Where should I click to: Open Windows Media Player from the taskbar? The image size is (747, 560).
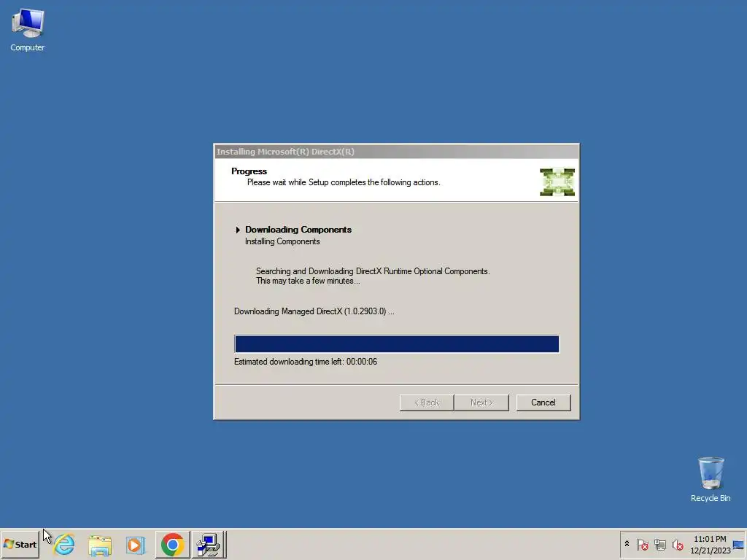tap(136, 544)
